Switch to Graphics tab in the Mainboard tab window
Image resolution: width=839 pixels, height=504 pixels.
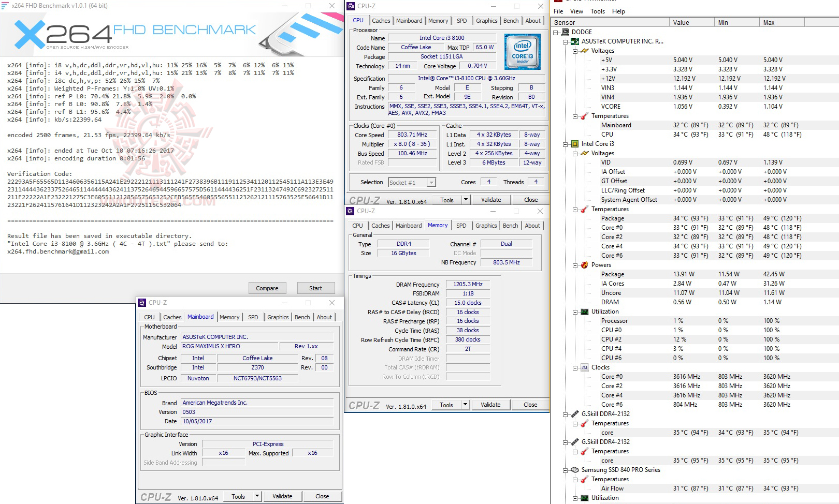[x=278, y=317]
